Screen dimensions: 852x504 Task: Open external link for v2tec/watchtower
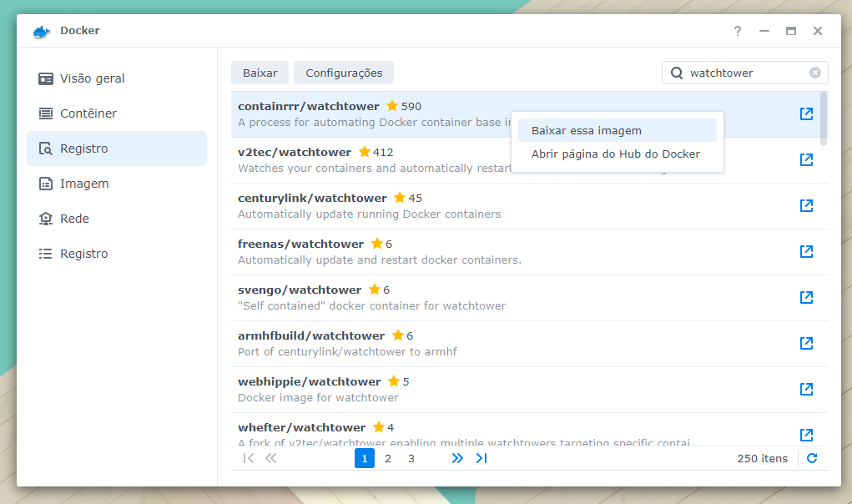(806, 159)
